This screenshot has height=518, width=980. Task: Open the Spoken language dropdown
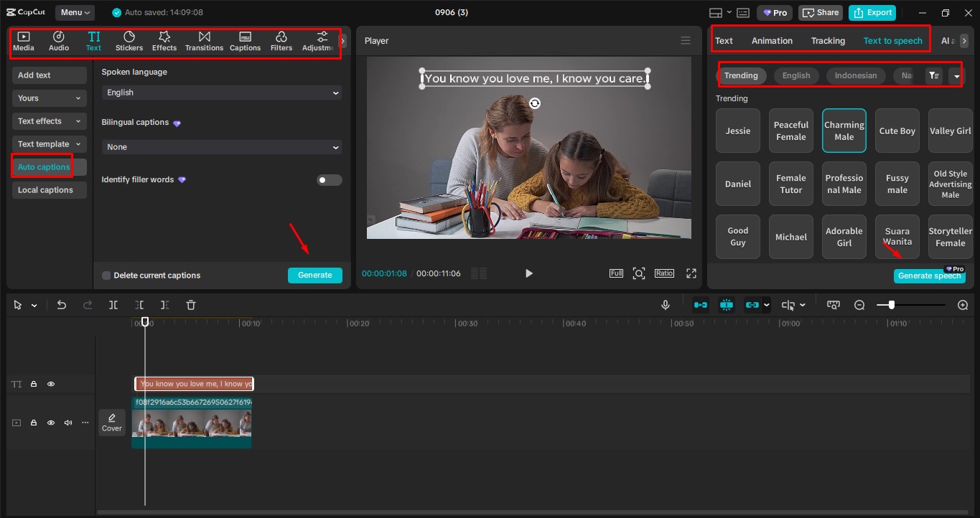pyautogui.click(x=220, y=92)
